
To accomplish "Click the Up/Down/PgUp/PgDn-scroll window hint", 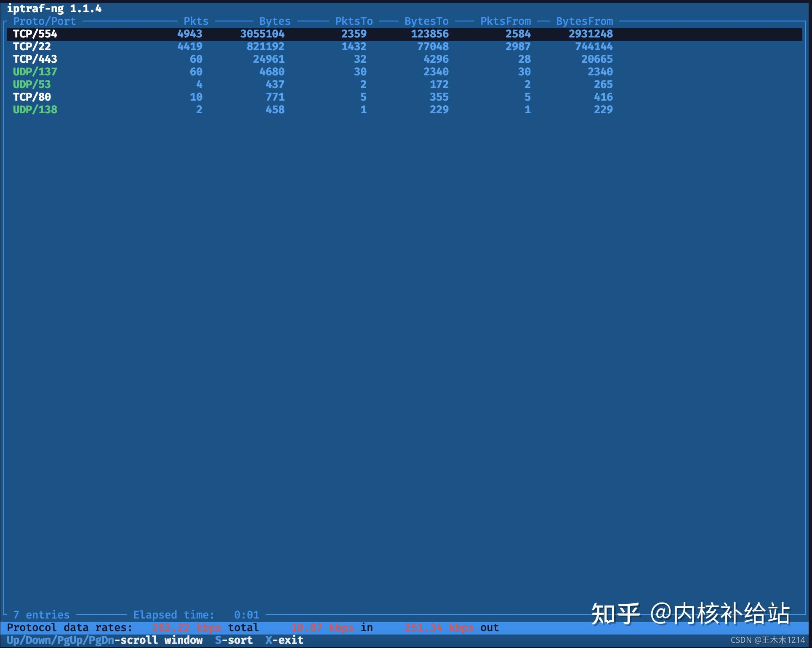I will 105,640.
